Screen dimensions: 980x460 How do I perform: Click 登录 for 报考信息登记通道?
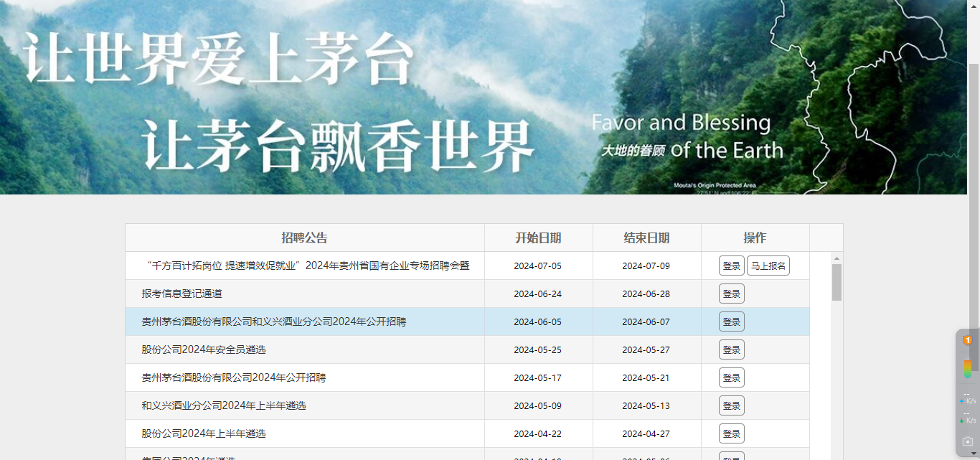(732, 294)
